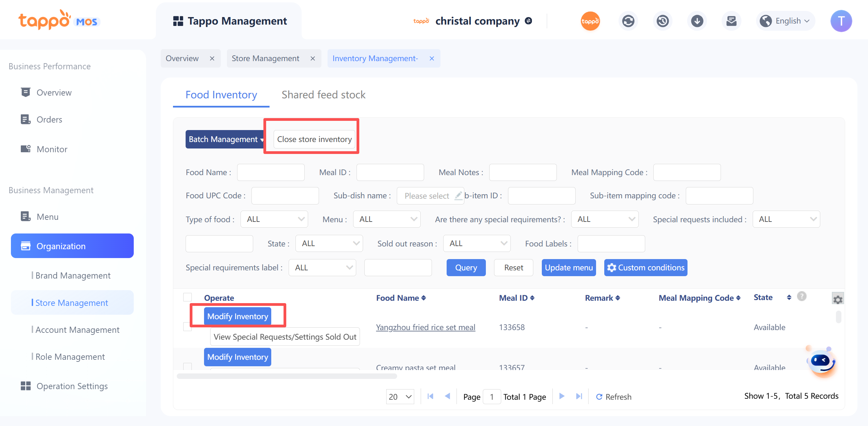This screenshot has height=426, width=868.
Task: Check the Creamy pasta row checkbox
Action: pyautogui.click(x=188, y=367)
